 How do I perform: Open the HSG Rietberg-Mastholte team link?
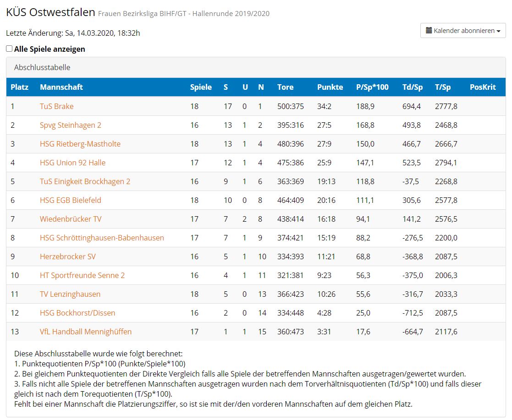[80, 144]
